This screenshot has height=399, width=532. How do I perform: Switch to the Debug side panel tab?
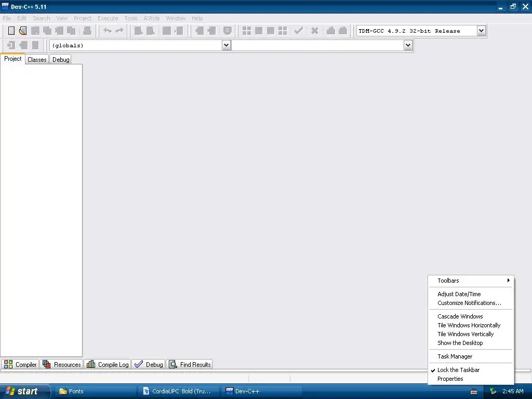[61, 60]
